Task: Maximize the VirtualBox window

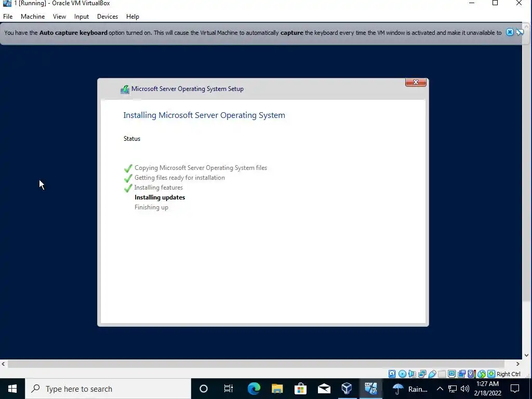Action: [x=495, y=3]
